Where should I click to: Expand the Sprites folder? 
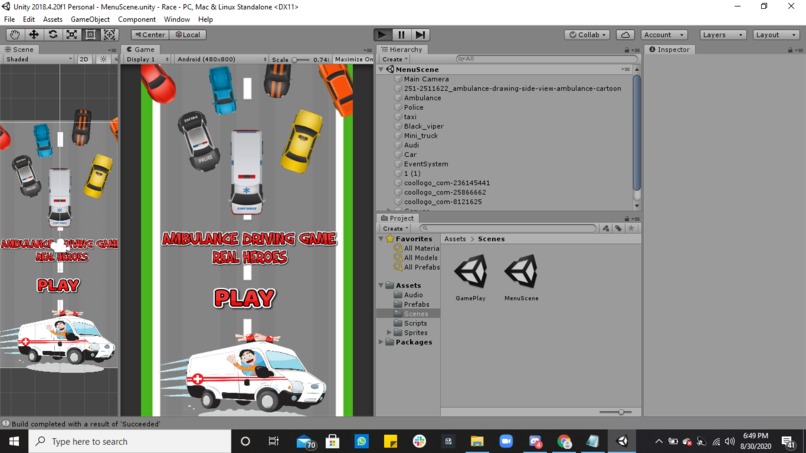pos(389,333)
